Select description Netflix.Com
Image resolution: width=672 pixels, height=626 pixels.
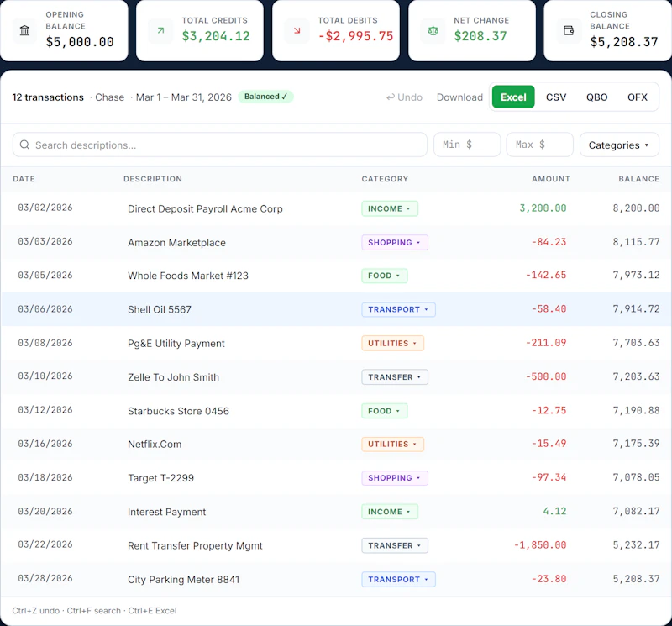click(x=155, y=445)
